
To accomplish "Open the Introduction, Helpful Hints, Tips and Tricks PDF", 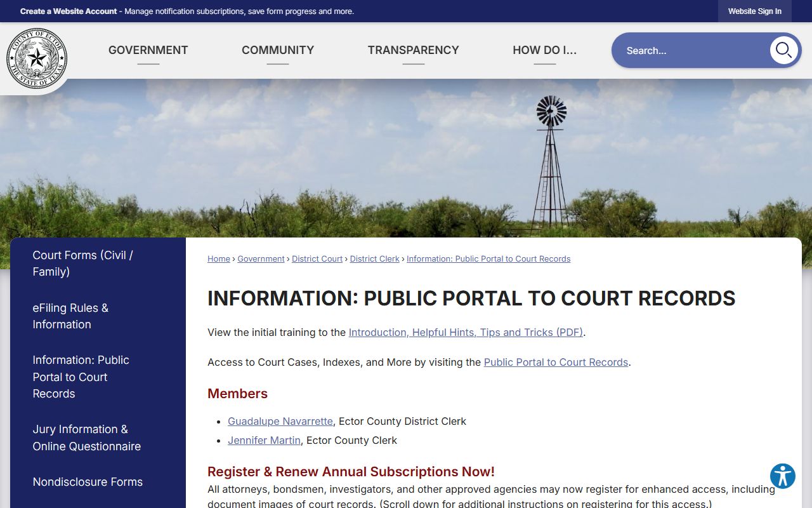I will [466, 332].
